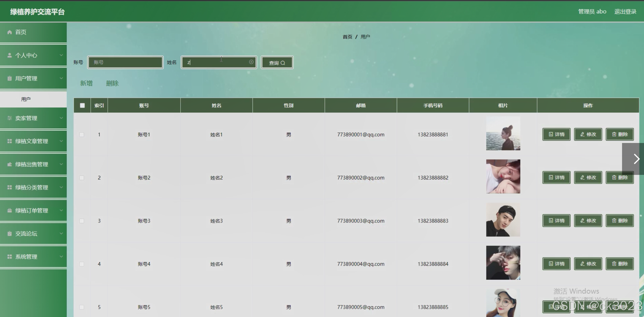Click 退出登录 in the top bar
Viewport: 644px width, 317px height.
click(x=625, y=12)
